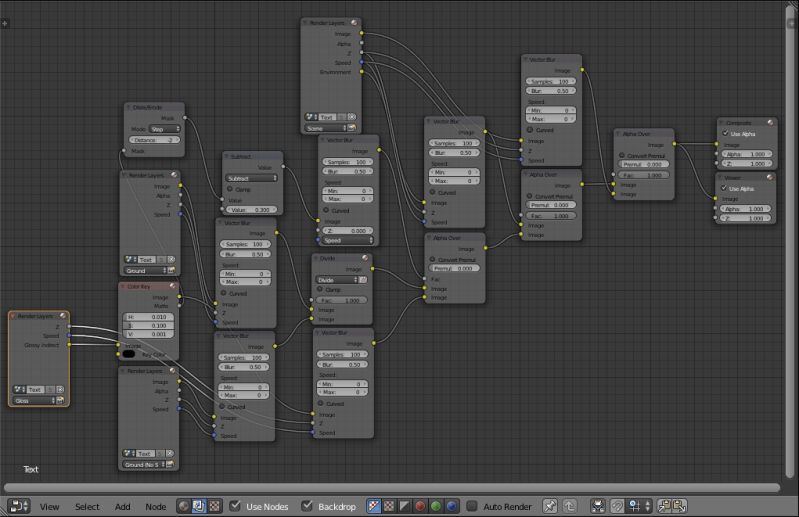Enable Auto Render checkbox

(x=472, y=506)
